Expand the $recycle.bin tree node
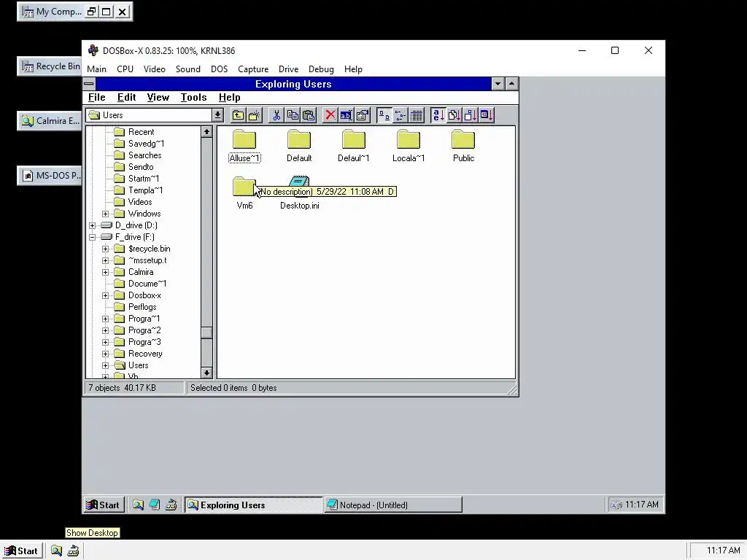This screenshot has width=747, height=560. 105,249
